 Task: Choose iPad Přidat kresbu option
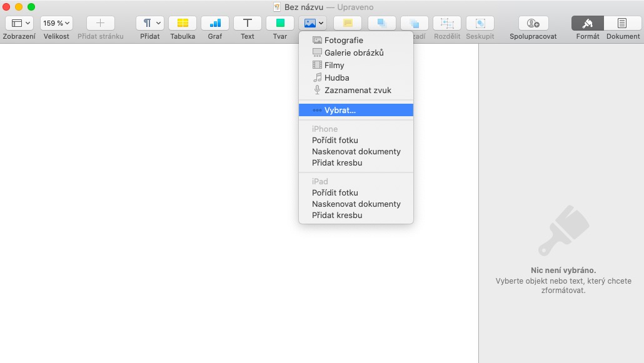click(356, 215)
